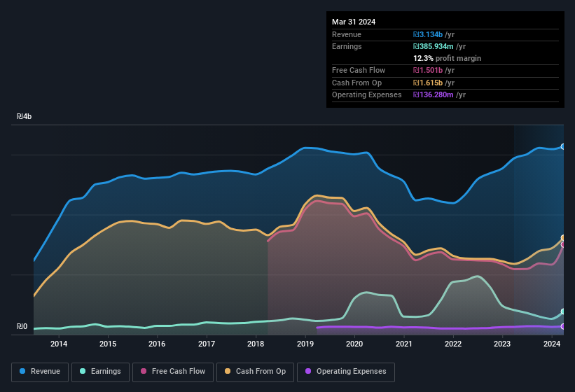Toggle the Revenue legend button
This screenshot has width=575, height=392.
(40, 371)
